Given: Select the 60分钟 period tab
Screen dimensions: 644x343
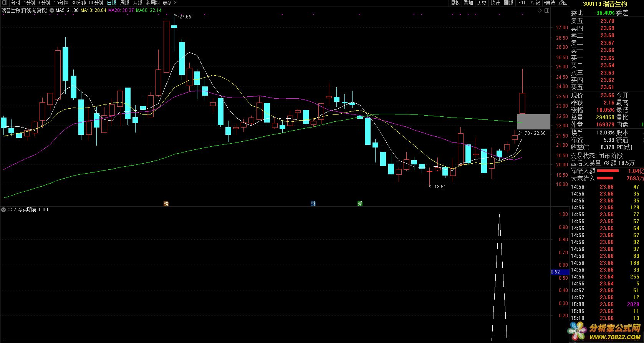Looking at the screenshot, I should (x=96, y=3).
